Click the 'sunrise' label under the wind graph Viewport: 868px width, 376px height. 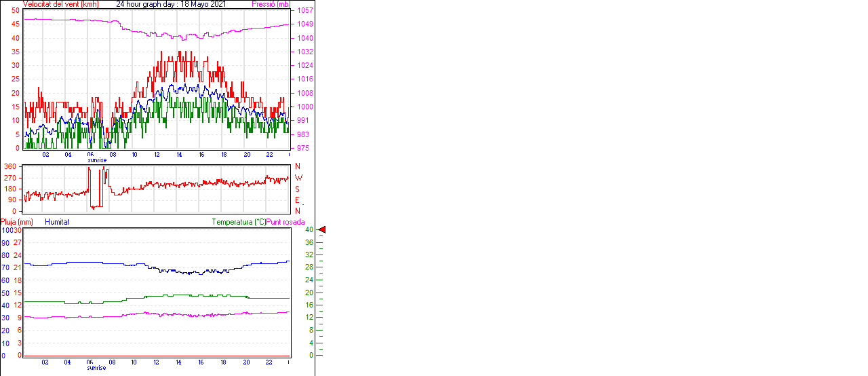[96, 160]
